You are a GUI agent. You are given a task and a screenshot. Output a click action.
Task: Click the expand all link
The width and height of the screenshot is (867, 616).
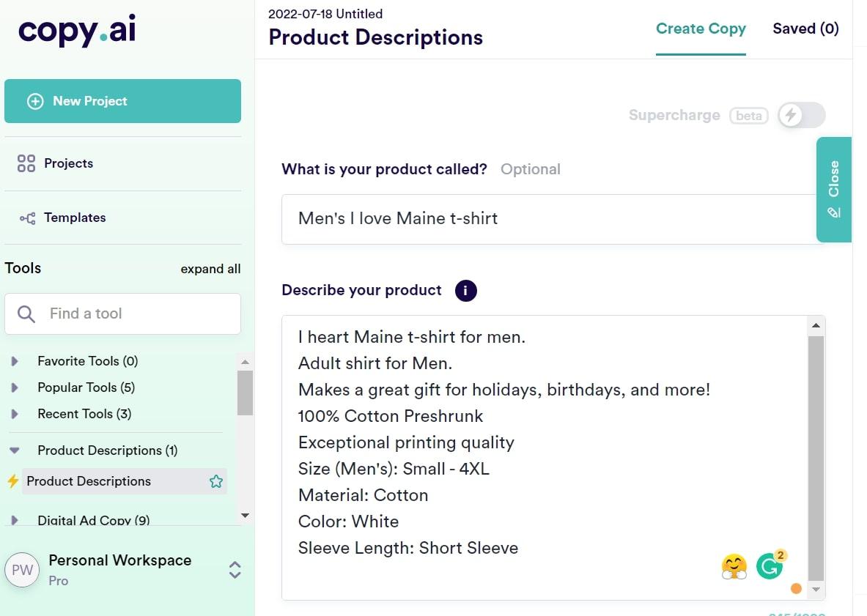click(210, 269)
